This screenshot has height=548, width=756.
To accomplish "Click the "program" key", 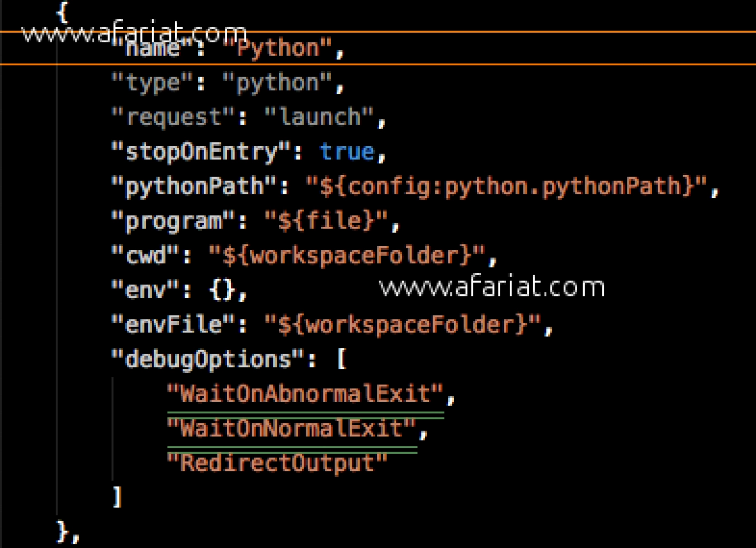I will coord(172,222).
